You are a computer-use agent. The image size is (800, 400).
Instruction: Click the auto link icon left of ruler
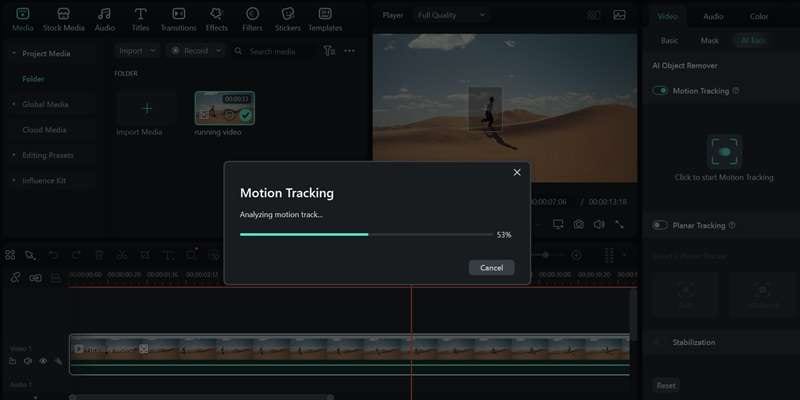(x=35, y=278)
